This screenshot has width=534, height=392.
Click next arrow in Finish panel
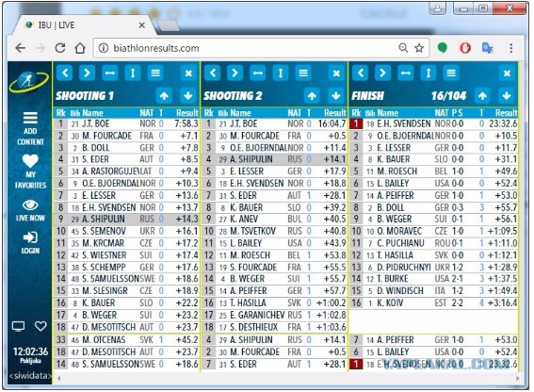pos(382,73)
